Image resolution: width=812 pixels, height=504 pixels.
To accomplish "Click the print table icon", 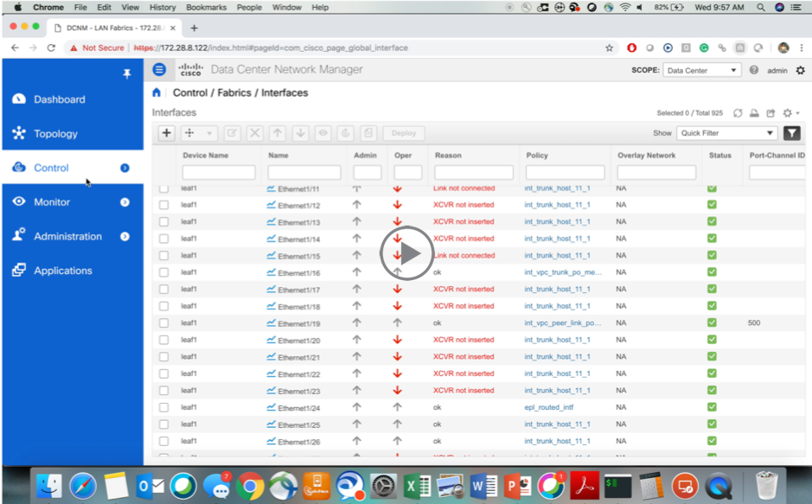I will click(754, 113).
